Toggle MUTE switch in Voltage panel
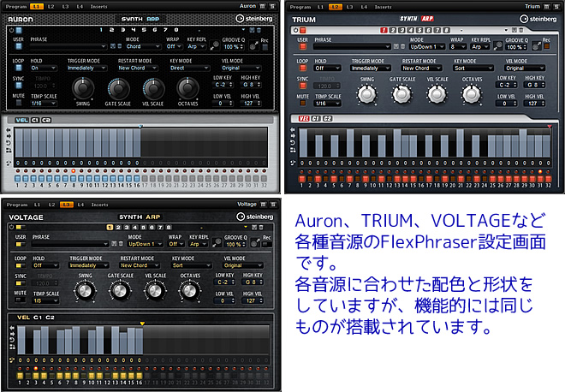This screenshot has height=392, width=565. tap(21, 300)
